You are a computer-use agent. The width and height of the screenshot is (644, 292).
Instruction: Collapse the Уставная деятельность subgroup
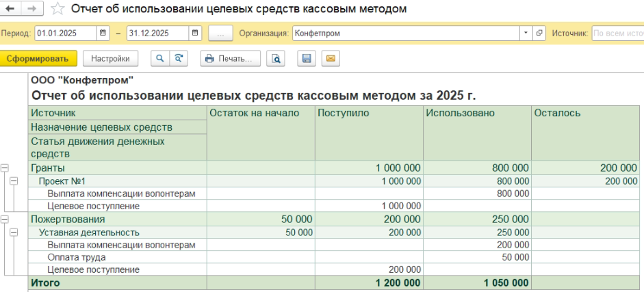coord(14,233)
